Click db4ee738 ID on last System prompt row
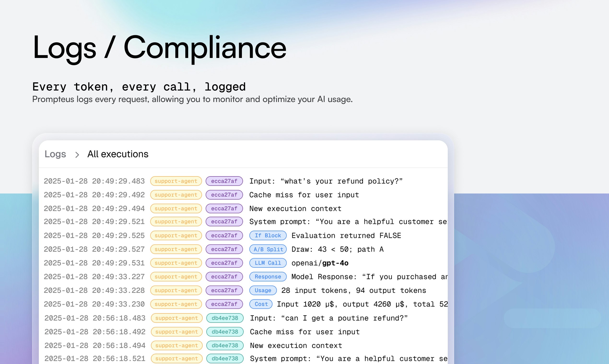Image resolution: width=609 pixels, height=364 pixels. click(x=225, y=358)
